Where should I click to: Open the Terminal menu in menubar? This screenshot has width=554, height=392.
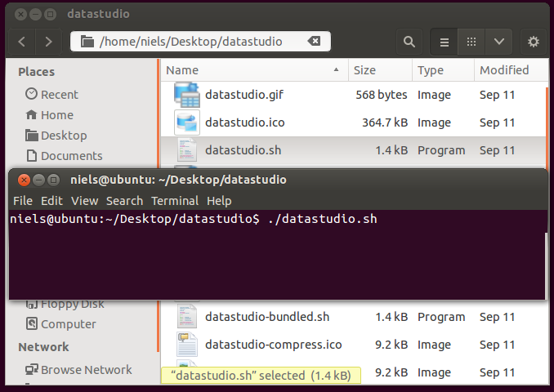coord(175,201)
